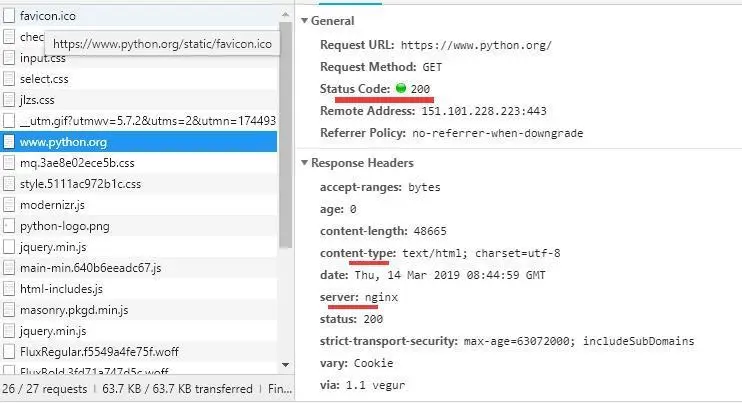Click the file icon beside select.css
This screenshot has width=742, height=403.
[x=9, y=79]
